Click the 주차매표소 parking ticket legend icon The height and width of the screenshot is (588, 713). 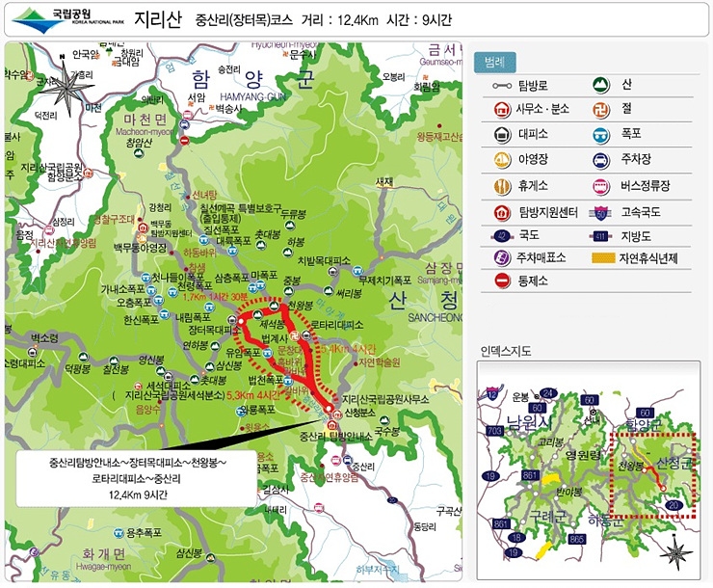coord(502,257)
